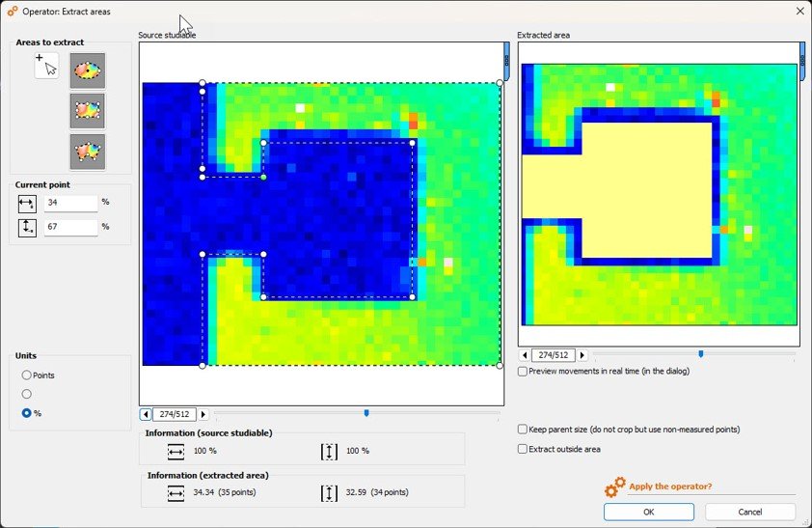This screenshot has height=528, width=812.
Task: Go to previous frame in extracted area
Action: [x=525, y=355]
